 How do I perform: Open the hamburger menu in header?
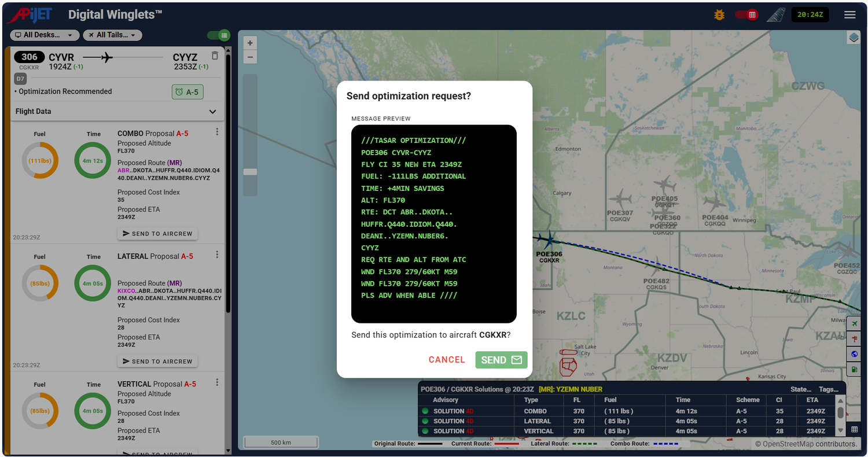tap(849, 15)
